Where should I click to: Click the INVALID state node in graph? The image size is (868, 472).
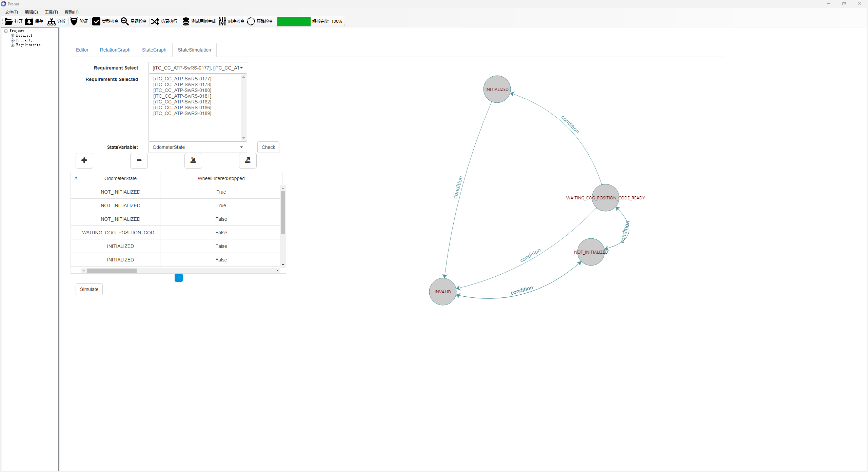click(442, 292)
